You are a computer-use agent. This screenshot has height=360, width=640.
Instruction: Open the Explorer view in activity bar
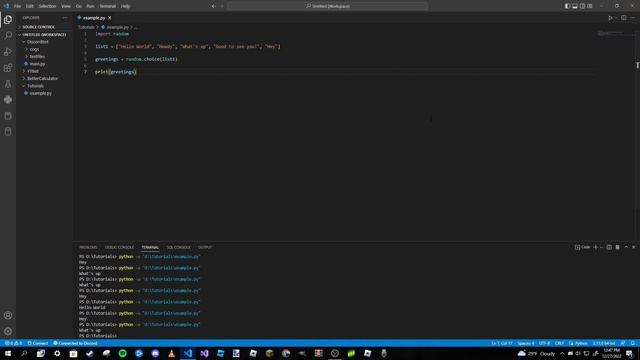pos(8,20)
